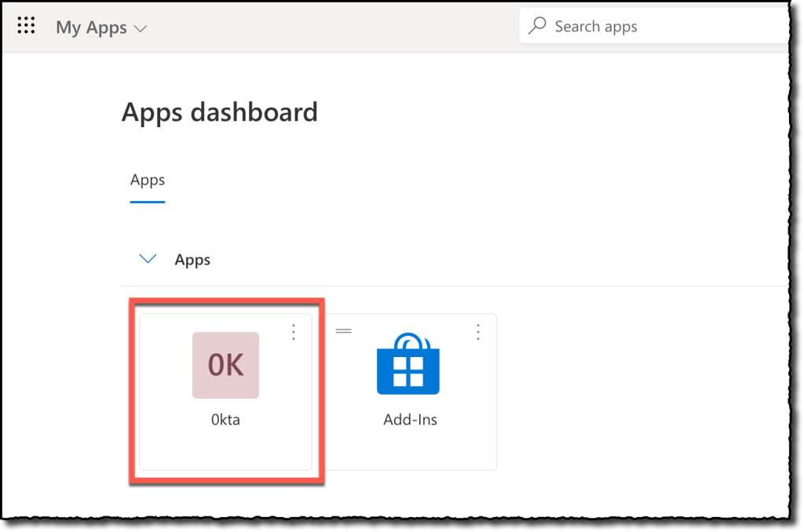Click the drag handle beside the 0kta tile
This screenshot has height=532, width=804.
[343, 330]
